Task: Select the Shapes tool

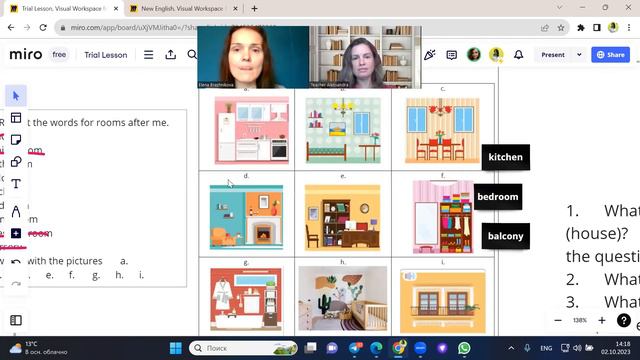Action: point(16,162)
